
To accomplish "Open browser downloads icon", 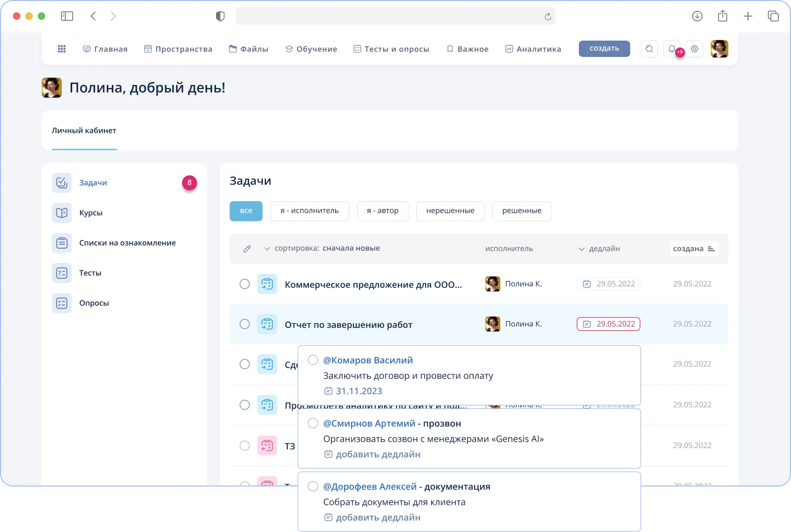I will 697,16.
